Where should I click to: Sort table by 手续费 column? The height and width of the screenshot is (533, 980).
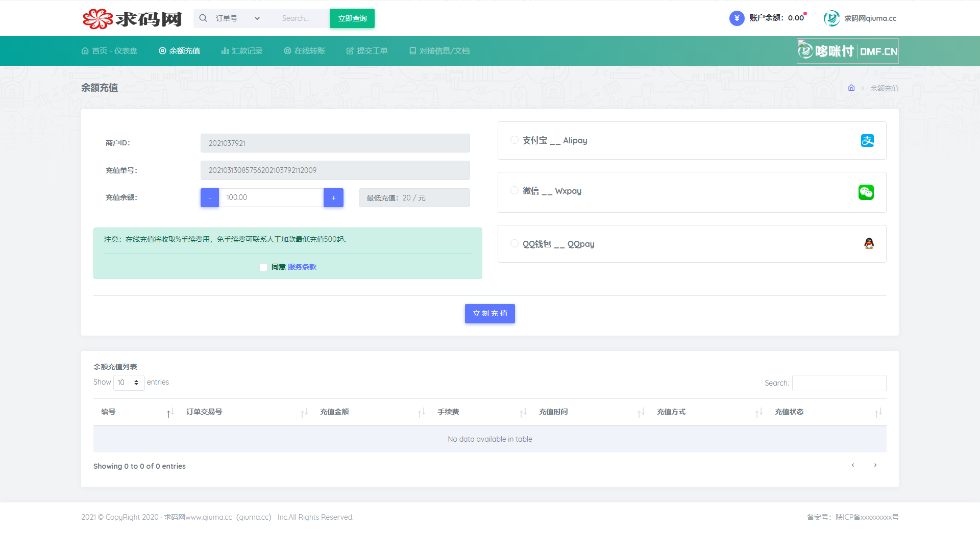pos(480,412)
